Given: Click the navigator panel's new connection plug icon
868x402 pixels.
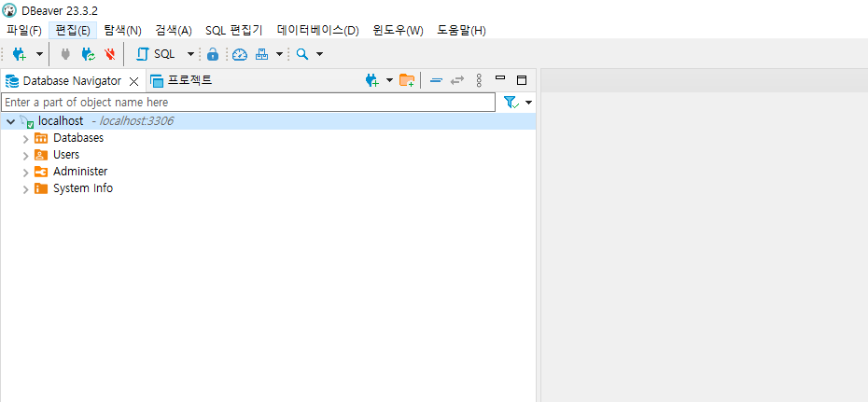Looking at the screenshot, I should pyautogui.click(x=372, y=81).
